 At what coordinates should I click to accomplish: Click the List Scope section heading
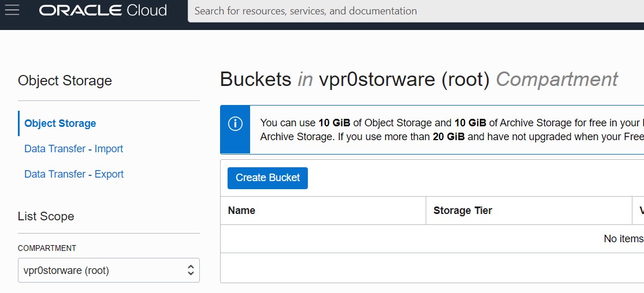46,216
